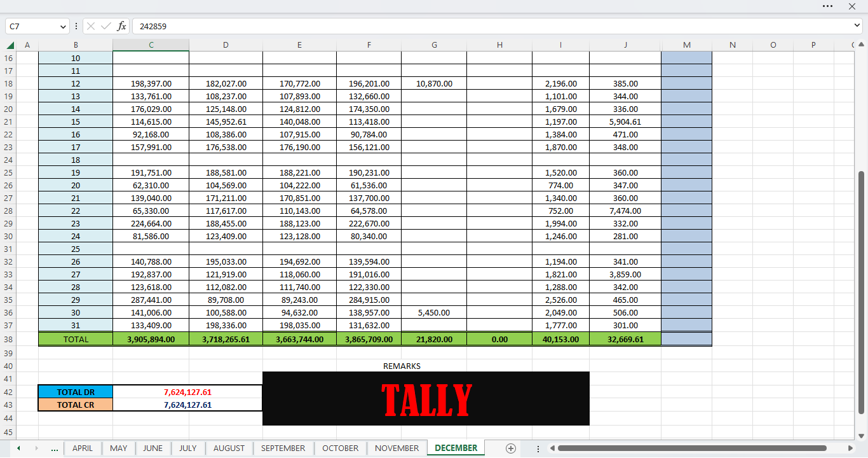
Task: Open the JUNE sheet tab
Action: click(153, 448)
